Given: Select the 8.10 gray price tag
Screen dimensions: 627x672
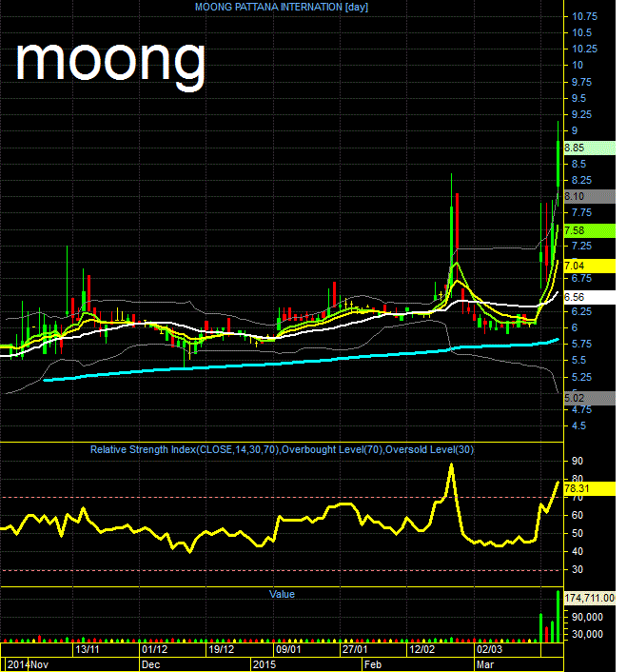Looking at the screenshot, I should (x=590, y=196).
